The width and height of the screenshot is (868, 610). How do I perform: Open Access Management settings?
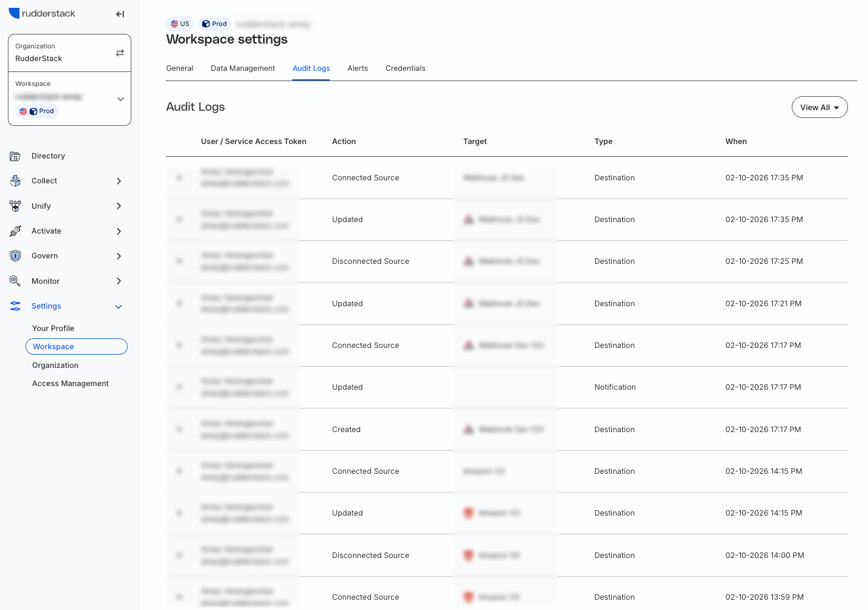[x=70, y=384]
